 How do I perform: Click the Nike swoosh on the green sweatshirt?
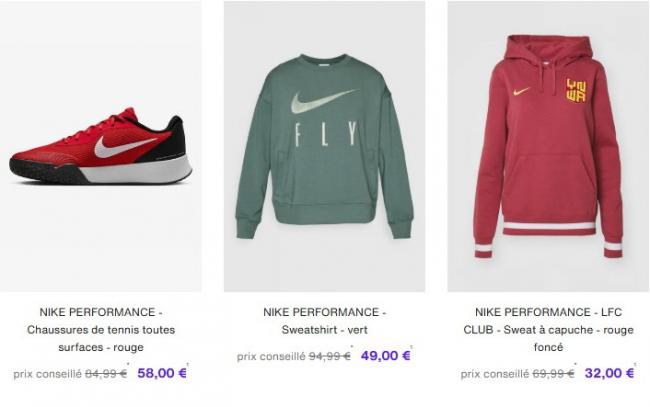point(323,101)
